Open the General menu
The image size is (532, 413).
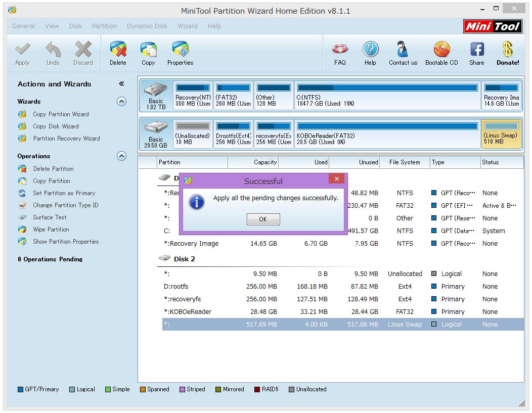(x=23, y=26)
